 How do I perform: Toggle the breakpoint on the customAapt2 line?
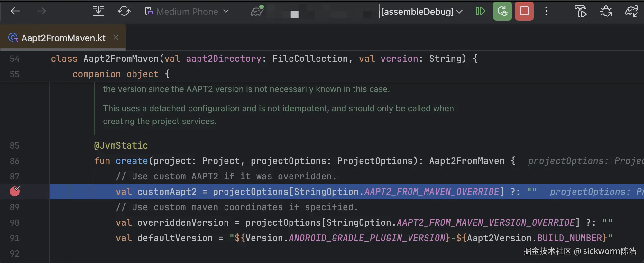pos(15,191)
